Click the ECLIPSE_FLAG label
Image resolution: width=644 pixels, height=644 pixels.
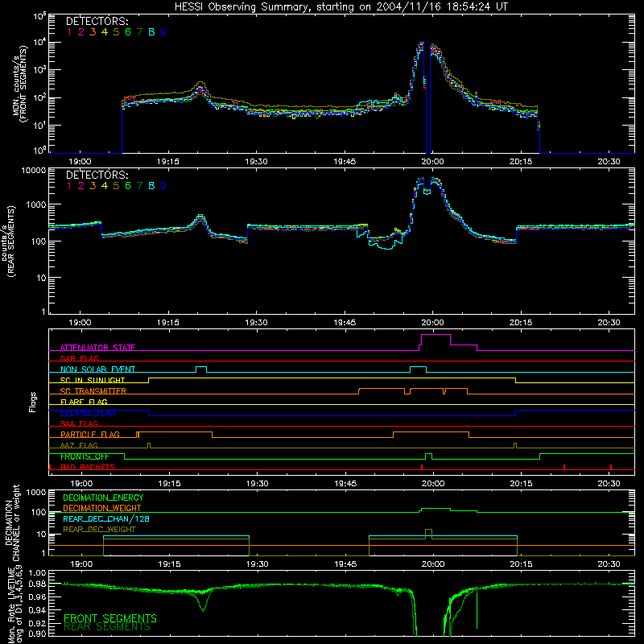88,413
